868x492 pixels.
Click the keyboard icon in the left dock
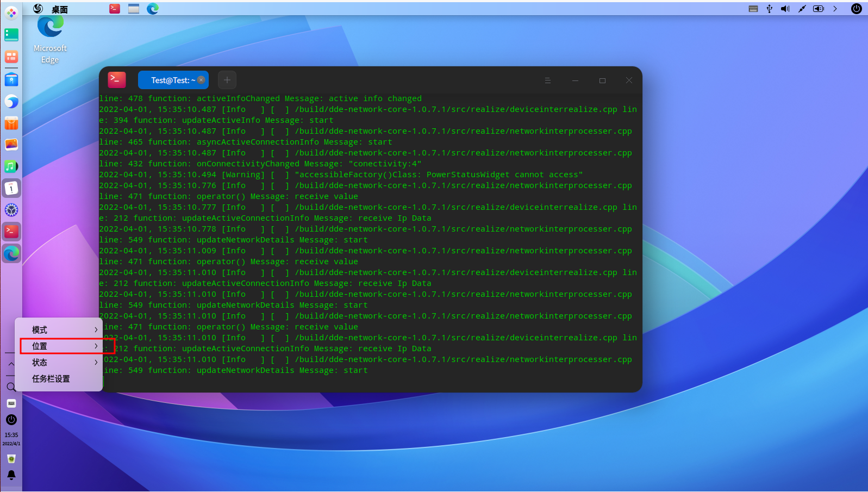[x=11, y=403]
